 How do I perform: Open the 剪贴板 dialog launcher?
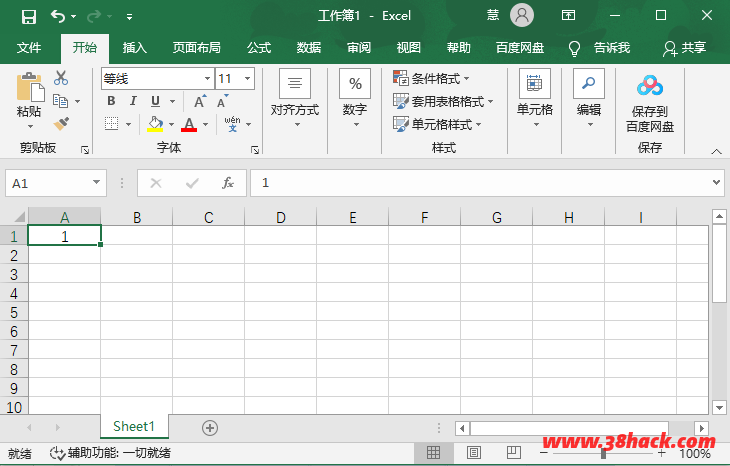[x=85, y=149]
